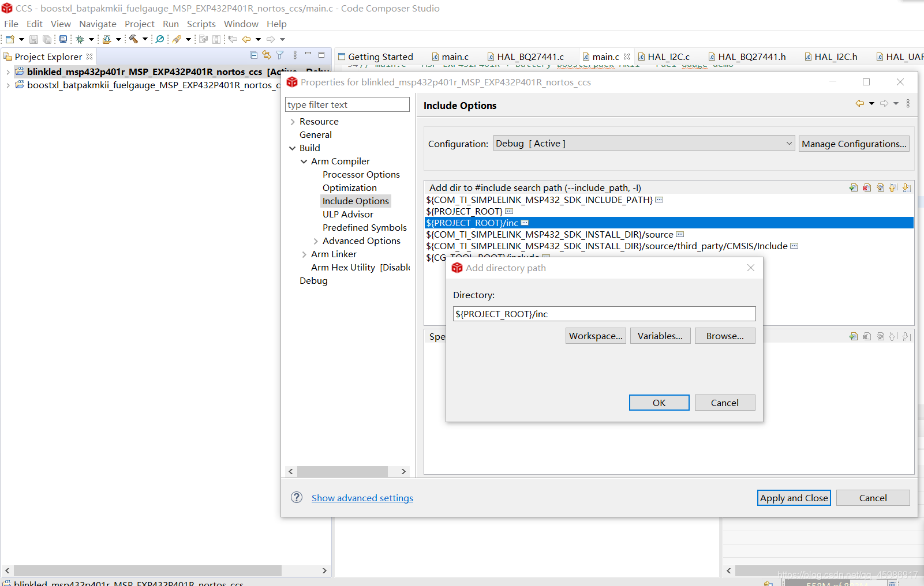
Task: Expand Arm Linker tree node
Action: coord(304,254)
